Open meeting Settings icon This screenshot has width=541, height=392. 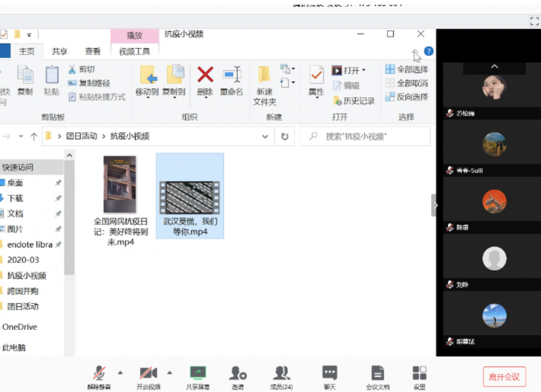click(419, 374)
